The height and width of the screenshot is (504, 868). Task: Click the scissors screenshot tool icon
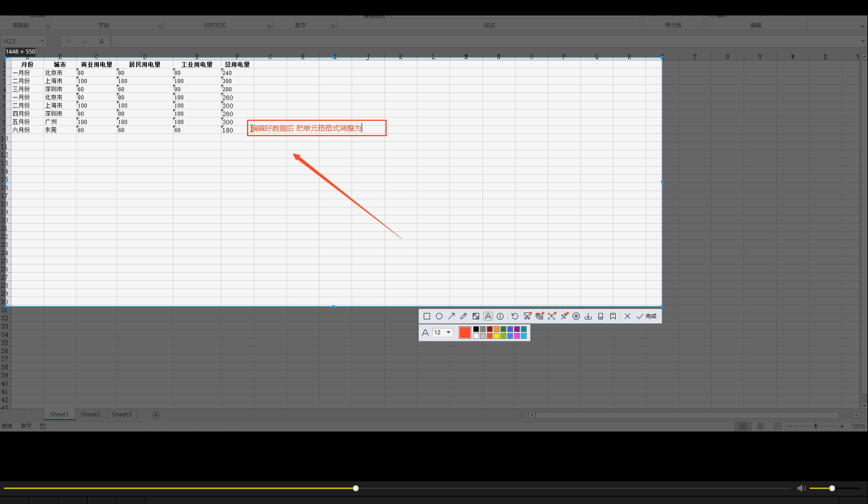(527, 316)
